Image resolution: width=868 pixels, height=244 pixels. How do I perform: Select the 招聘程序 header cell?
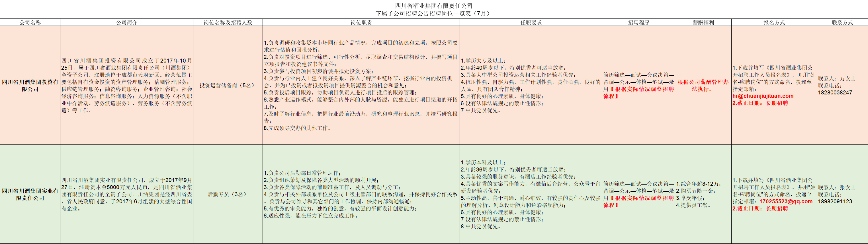click(x=638, y=22)
